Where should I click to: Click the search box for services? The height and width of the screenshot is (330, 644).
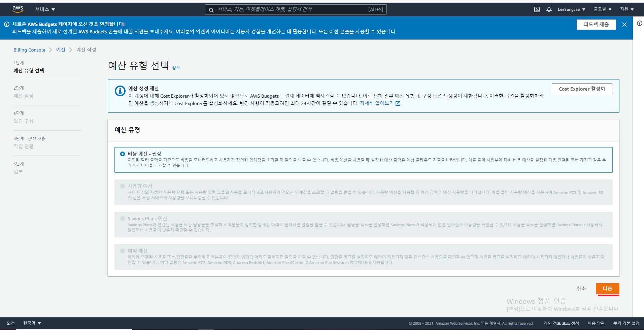[x=296, y=9]
